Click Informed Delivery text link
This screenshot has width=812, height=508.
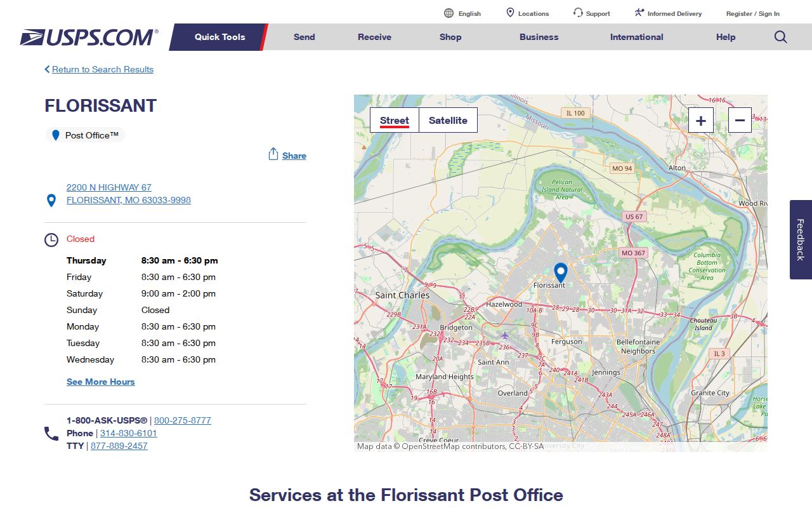coord(675,13)
